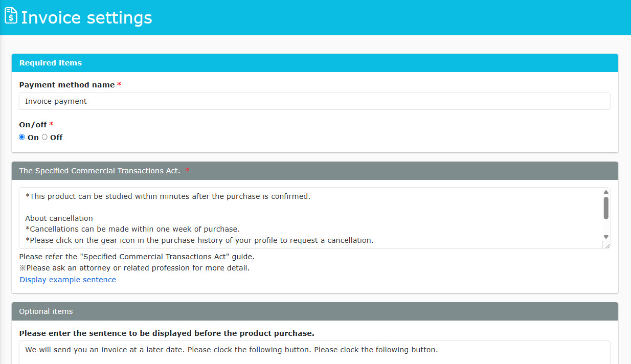This screenshot has height=364, width=631.
Task: Click the Required items section header
Action: [x=314, y=63]
